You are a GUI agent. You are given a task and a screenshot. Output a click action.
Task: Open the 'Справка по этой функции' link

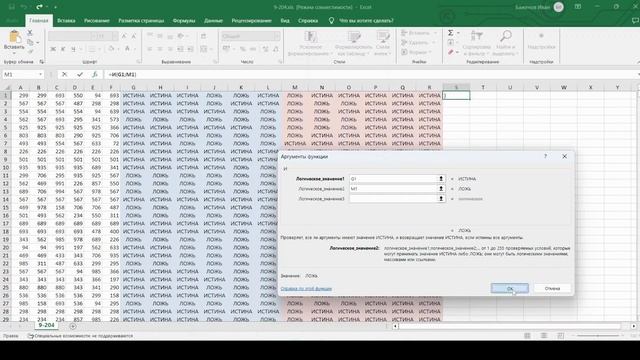tap(306, 289)
